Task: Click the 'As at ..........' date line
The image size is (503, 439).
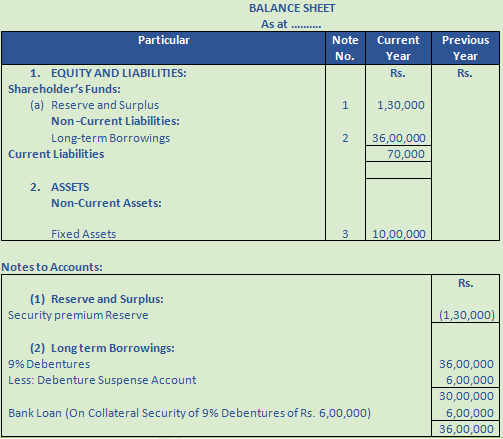Action: pyautogui.click(x=291, y=24)
